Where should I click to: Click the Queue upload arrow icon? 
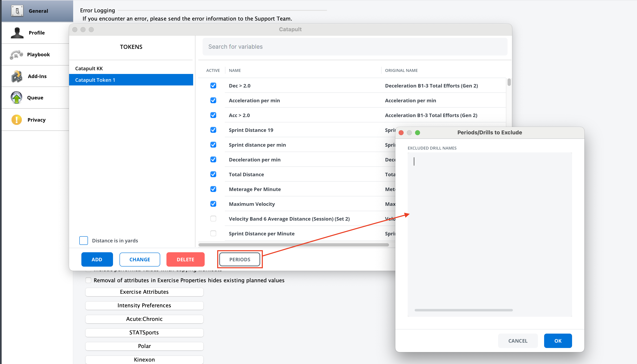[x=16, y=98]
